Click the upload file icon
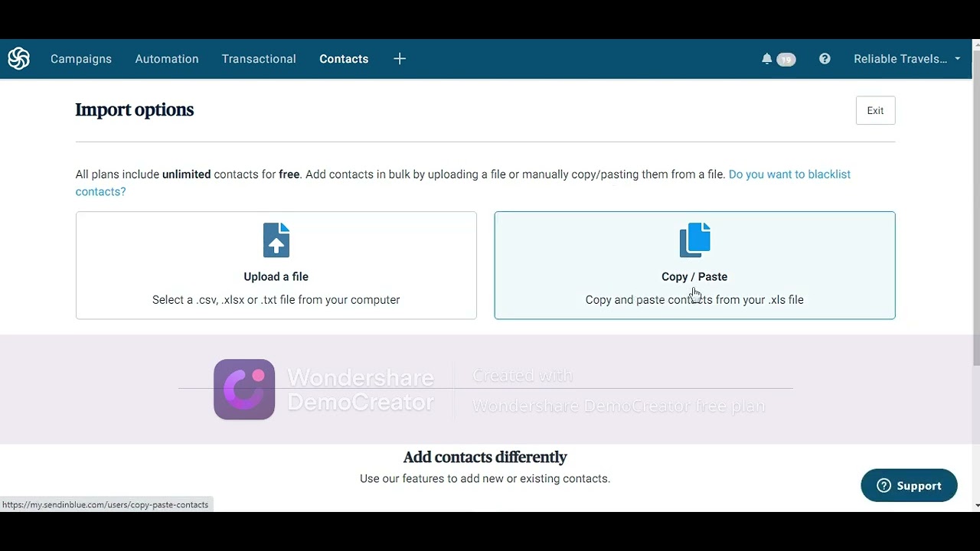 pos(276,240)
